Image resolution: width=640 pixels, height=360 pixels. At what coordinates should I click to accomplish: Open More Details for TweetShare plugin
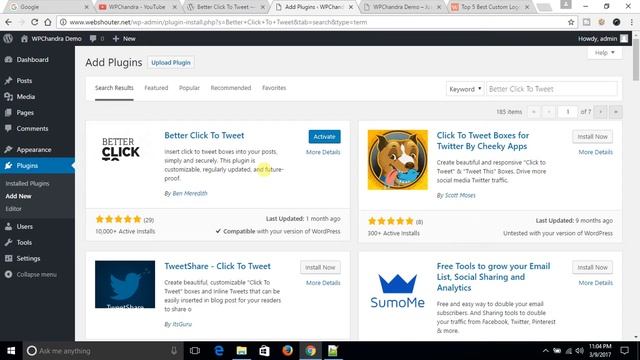tap(323, 283)
